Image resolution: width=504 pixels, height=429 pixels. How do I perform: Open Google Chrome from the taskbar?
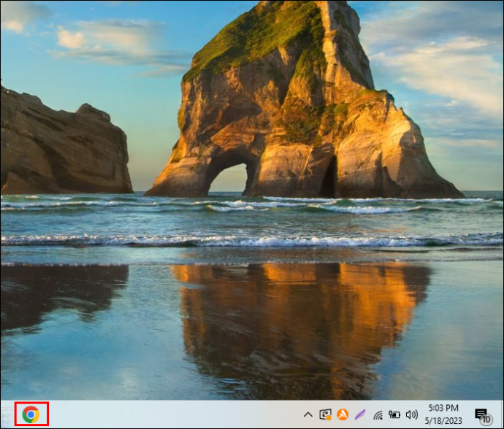[31, 414]
